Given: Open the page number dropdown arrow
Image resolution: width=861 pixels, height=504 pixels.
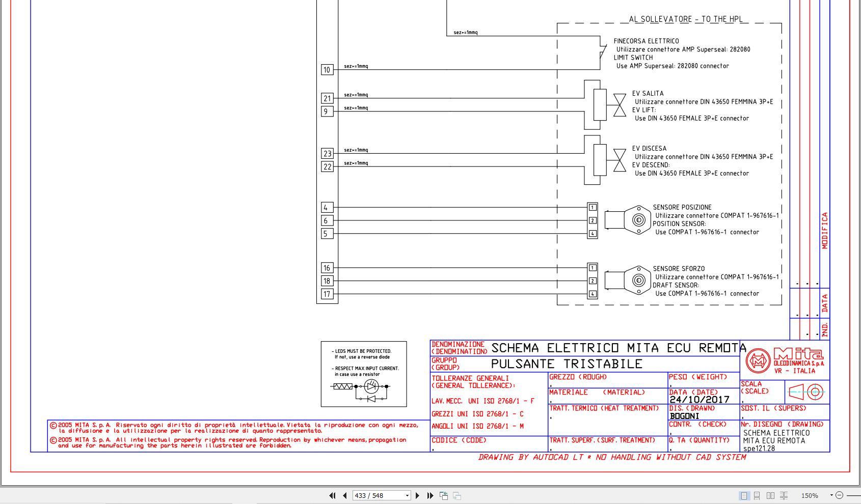Looking at the screenshot, I should pyautogui.click(x=407, y=495).
